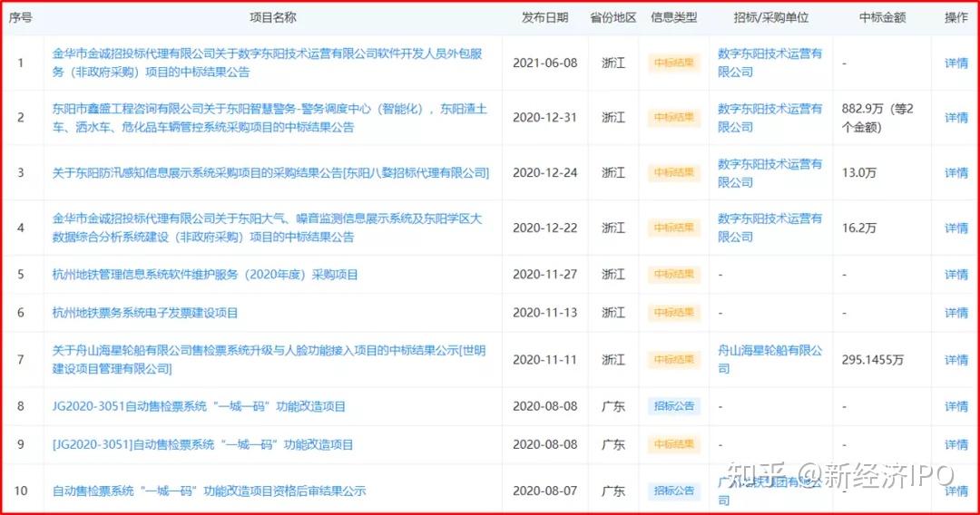Open the 杭州地铁管理信息系统软件维护服务 link
This screenshot has height=515, width=980.
205,275
